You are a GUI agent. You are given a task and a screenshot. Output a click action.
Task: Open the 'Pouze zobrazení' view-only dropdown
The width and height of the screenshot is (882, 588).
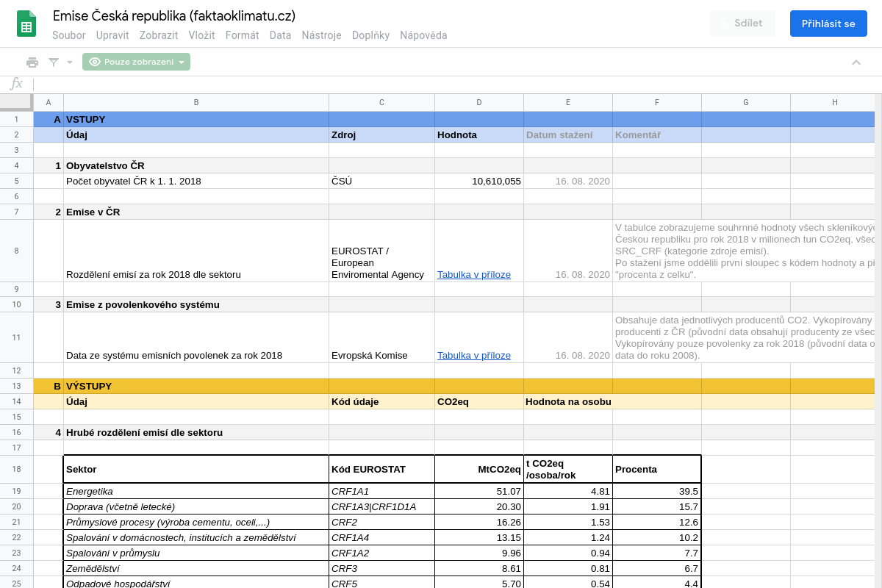[x=136, y=62]
